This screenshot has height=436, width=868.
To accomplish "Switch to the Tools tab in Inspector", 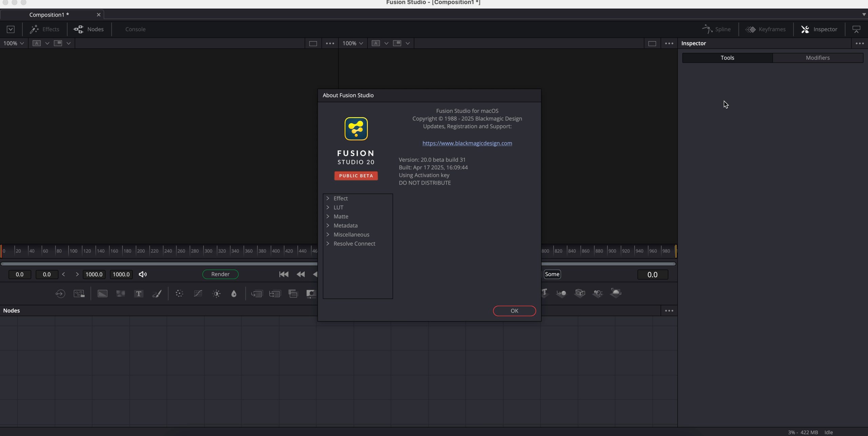I will click(x=727, y=58).
